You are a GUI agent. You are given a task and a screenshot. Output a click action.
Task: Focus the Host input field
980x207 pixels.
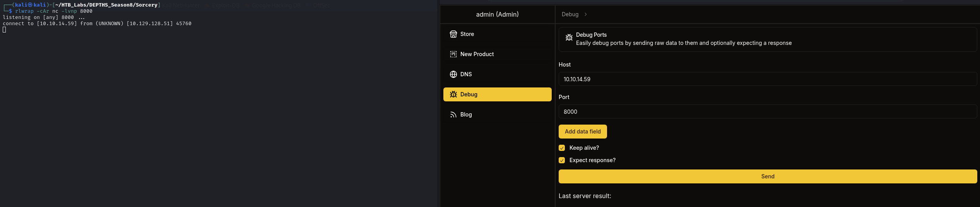pos(768,79)
